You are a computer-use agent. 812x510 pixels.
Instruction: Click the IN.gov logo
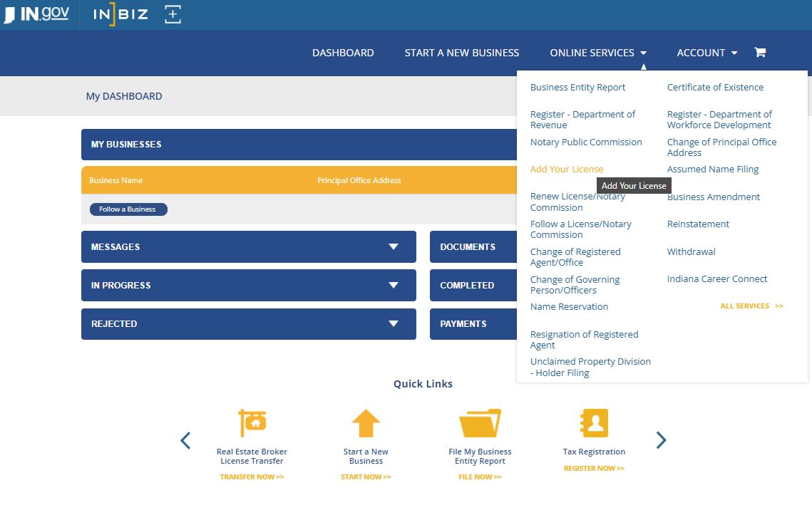pyautogui.click(x=36, y=14)
